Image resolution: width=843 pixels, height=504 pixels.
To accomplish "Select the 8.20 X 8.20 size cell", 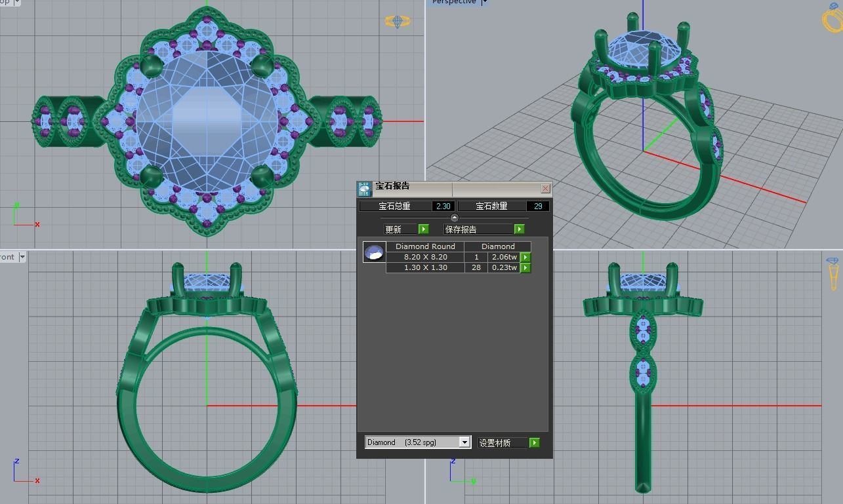I will 425,257.
